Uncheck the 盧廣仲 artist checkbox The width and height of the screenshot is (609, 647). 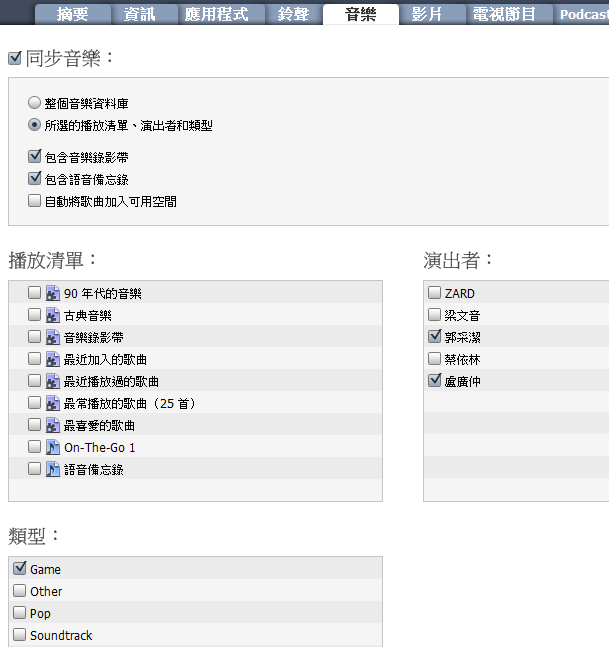pos(434,380)
